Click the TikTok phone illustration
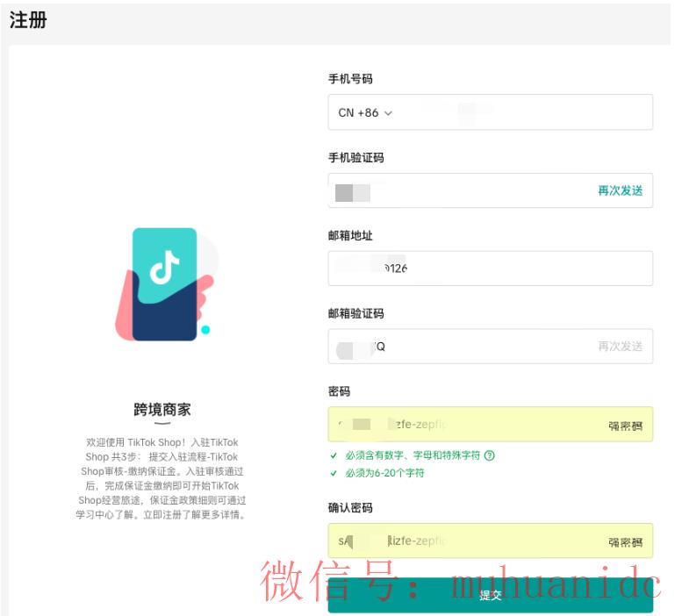This screenshot has height=616, width=675. pyautogui.click(x=167, y=283)
